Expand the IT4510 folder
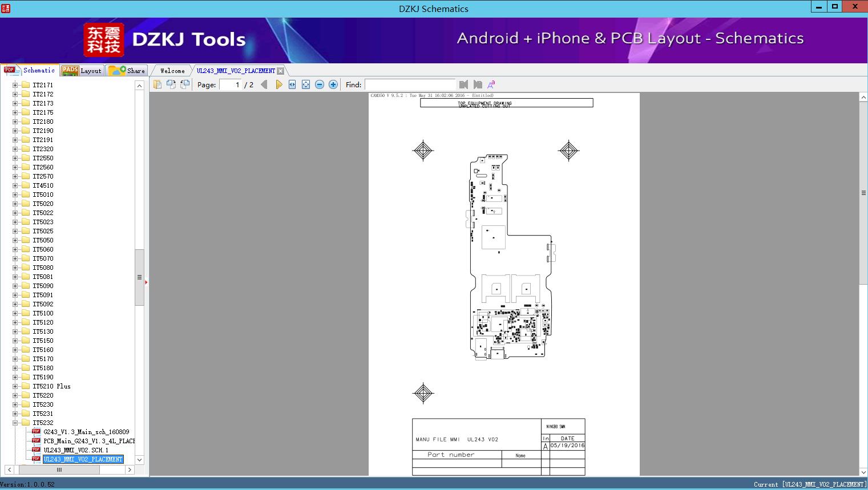This screenshot has width=868, height=490. (15, 185)
